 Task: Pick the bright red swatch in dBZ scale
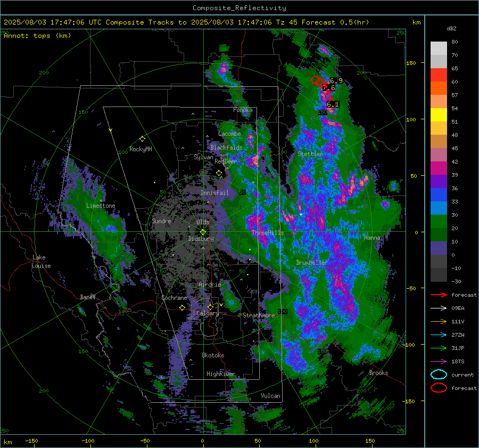pyautogui.click(x=439, y=75)
